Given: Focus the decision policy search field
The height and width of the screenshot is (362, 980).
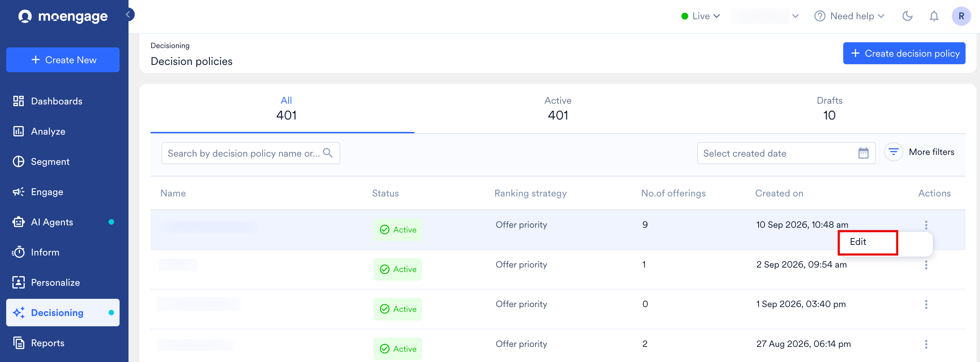Looking at the screenshot, I should [250, 153].
